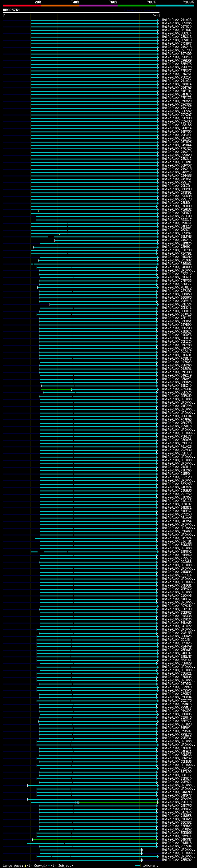The height and width of the screenshot is (868, 197).
Task: Select hit UniRef100_Q6L502
Action: pyautogui.click(x=177, y=111)
